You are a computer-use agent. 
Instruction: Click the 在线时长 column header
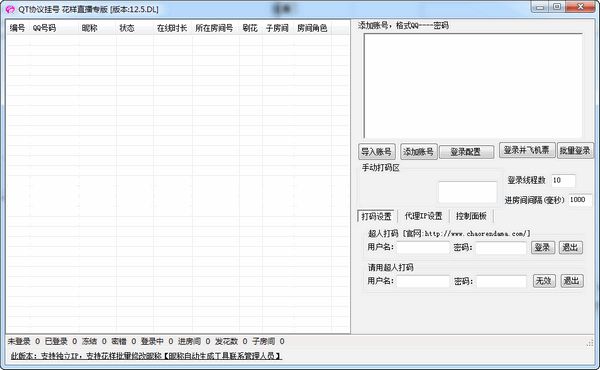pyautogui.click(x=172, y=28)
